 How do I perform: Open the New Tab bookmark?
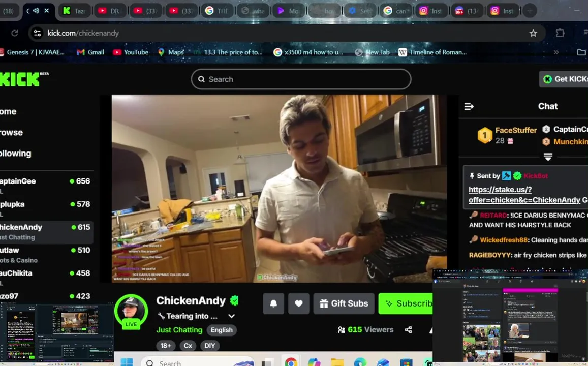click(373, 52)
